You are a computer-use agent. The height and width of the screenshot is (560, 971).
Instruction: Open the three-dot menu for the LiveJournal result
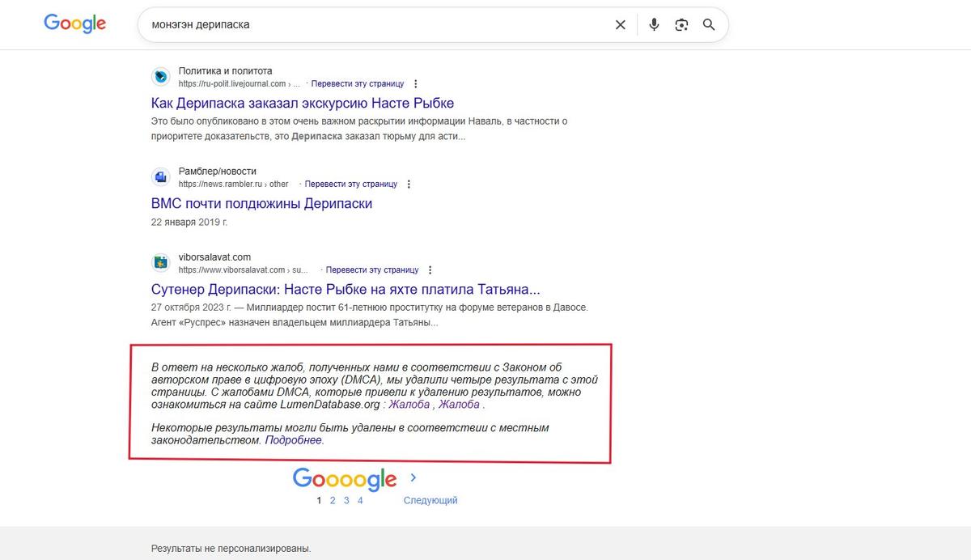coord(415,83)
